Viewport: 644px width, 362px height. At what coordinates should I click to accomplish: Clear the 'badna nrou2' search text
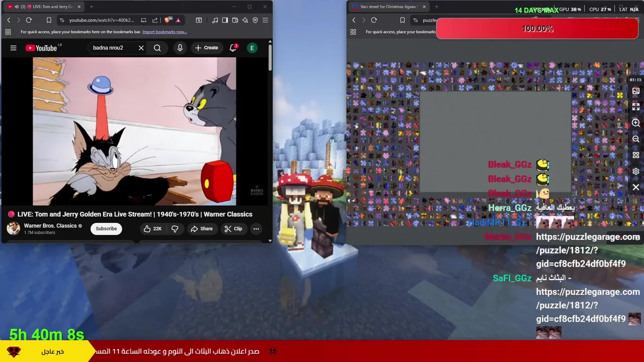click(141, 48)
